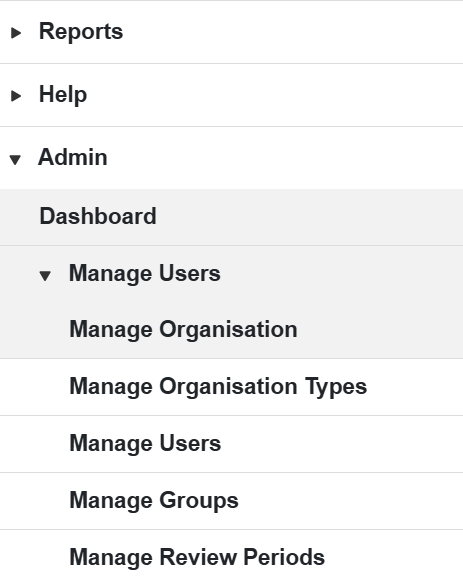Open Manage Organisation Types
This screenshot has width=463, height=584.
[x=218, y=387]
